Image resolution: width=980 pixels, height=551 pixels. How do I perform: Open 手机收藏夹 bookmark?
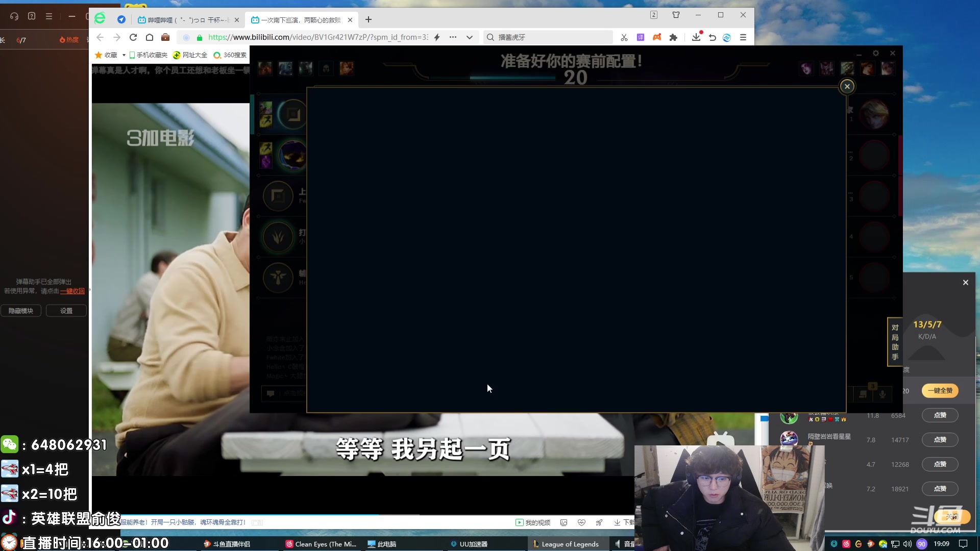[149, 55]
